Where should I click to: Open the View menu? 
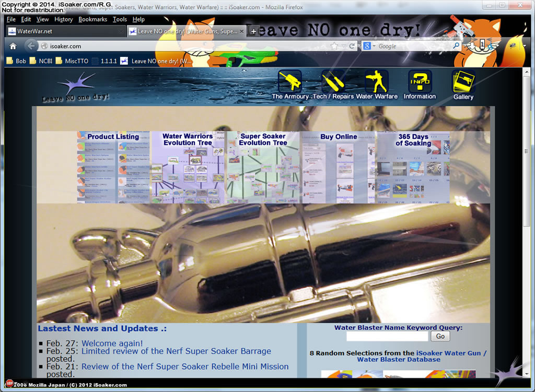[x=43, y=19]
